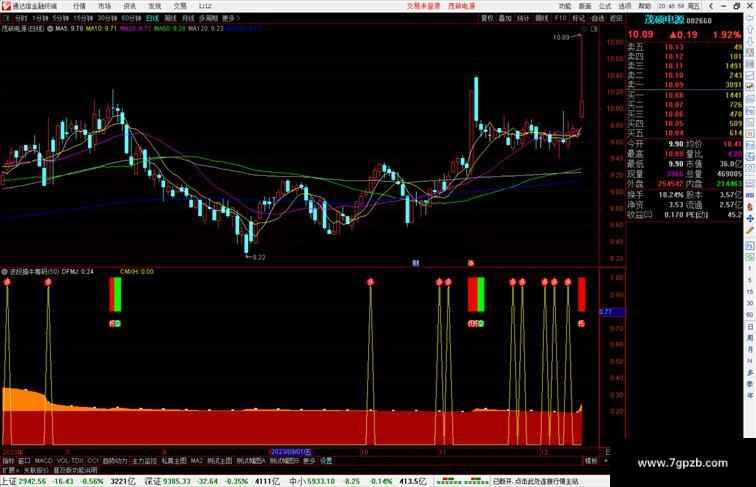Click the plus icon beside 模板

tap(606, 461)
